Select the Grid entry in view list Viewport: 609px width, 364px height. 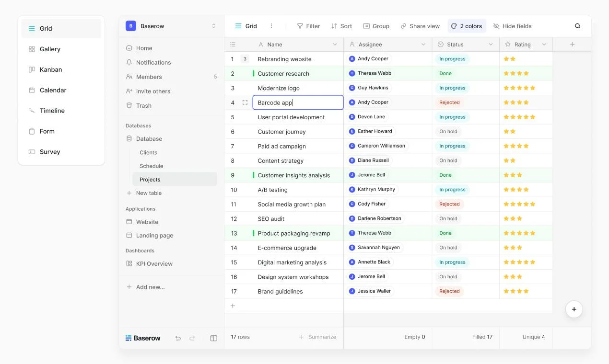click(x=61, y=28)
